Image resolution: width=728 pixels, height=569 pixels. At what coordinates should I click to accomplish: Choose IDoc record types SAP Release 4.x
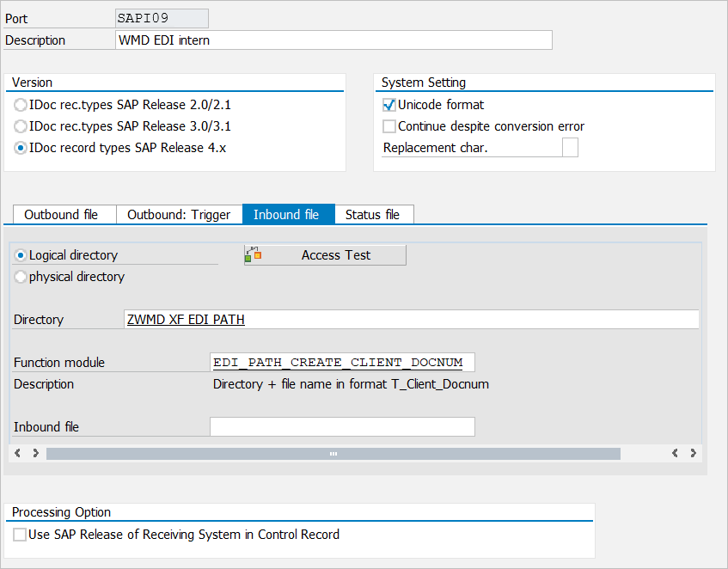(21, 148)
